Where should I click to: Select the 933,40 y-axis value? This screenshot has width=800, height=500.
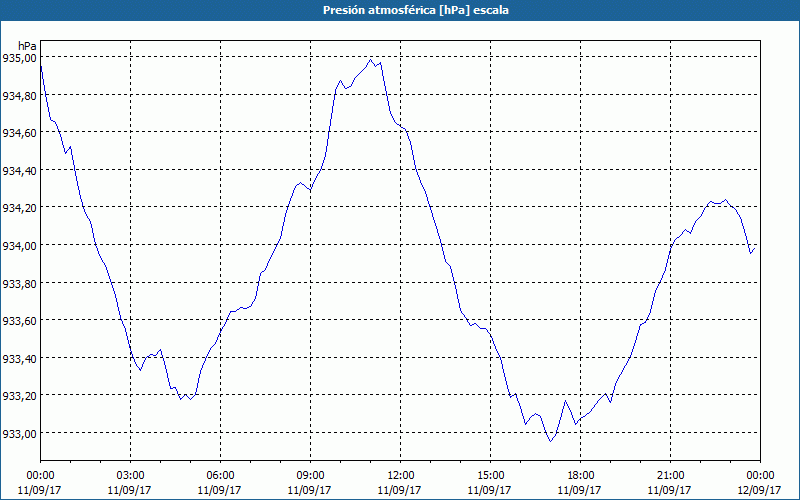click(x=19, y=359)
